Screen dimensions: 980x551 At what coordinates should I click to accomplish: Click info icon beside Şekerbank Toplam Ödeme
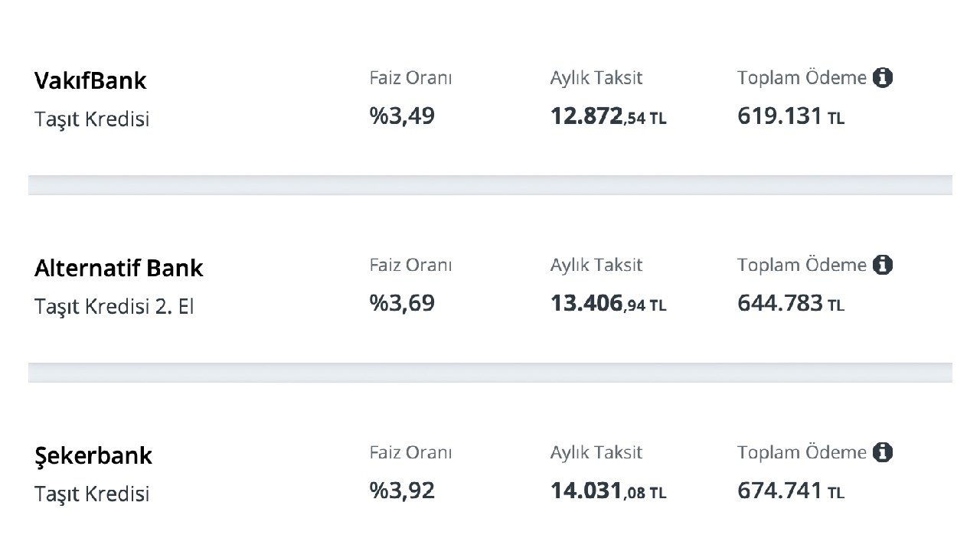coord(883,452)
